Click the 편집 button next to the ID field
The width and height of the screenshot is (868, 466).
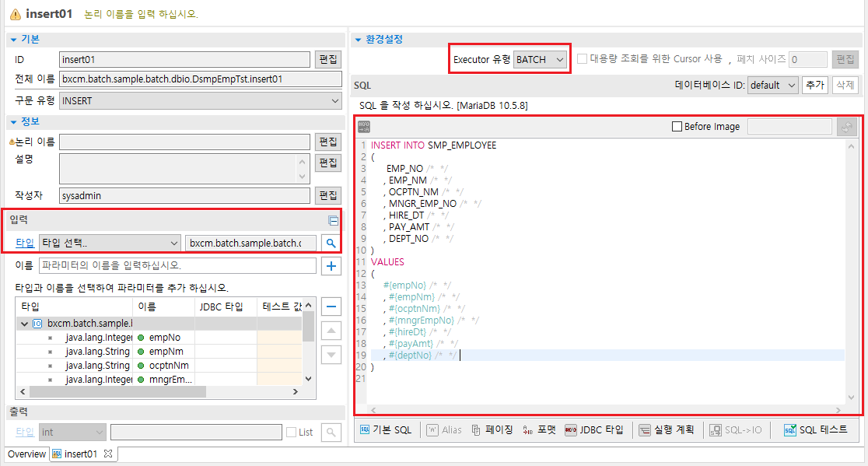coord(328,59)
